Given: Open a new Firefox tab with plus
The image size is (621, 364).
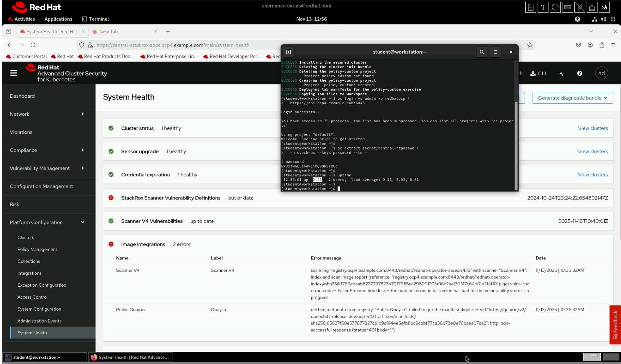Looking at the screenshot, I should click(168, 32).
